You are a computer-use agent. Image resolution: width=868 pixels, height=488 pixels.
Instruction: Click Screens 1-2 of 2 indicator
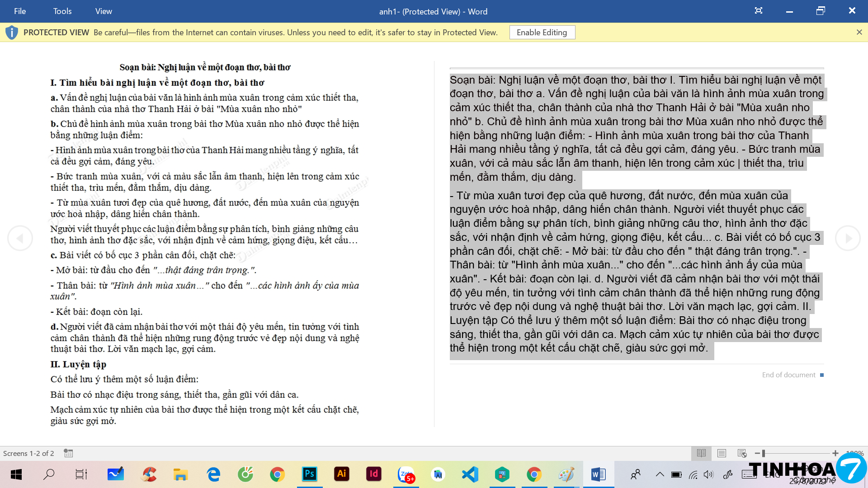28,453
